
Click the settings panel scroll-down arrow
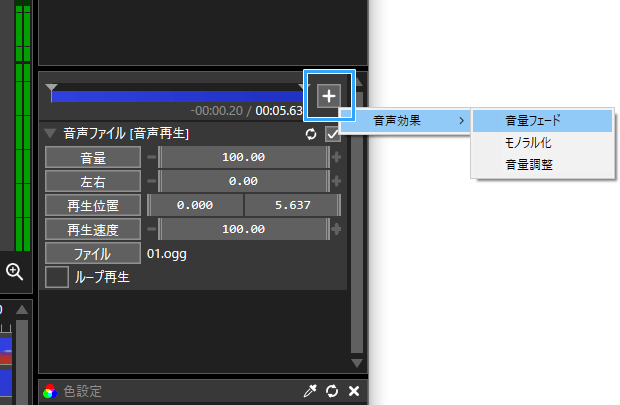(357, 363)
